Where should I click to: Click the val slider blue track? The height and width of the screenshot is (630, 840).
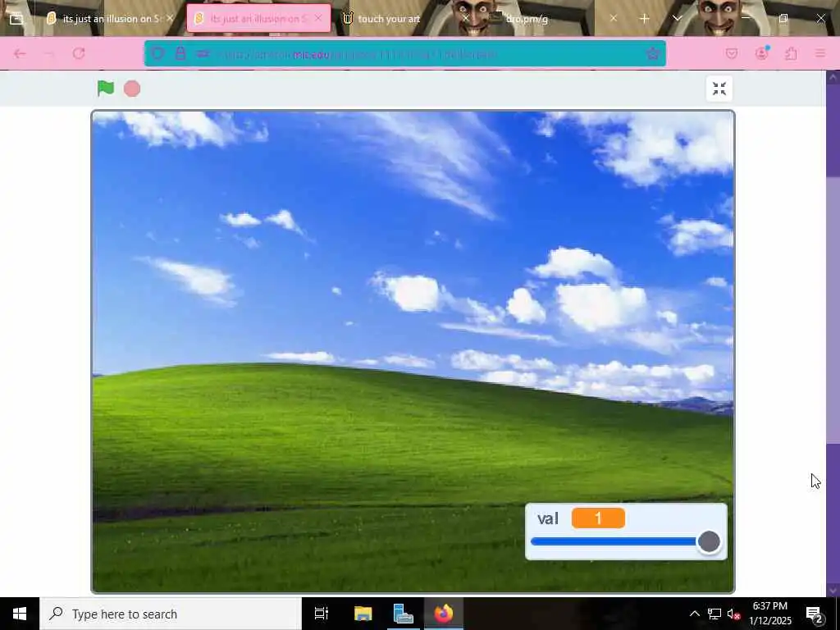click(614, 541)
